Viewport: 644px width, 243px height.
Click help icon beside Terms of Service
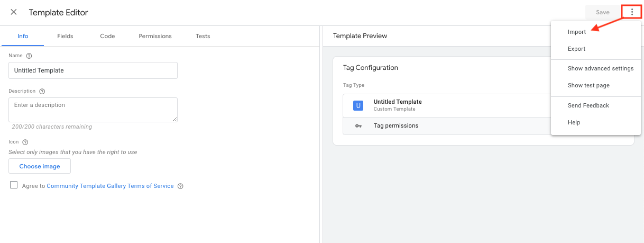pyautogui.click(x=180, y=186)
